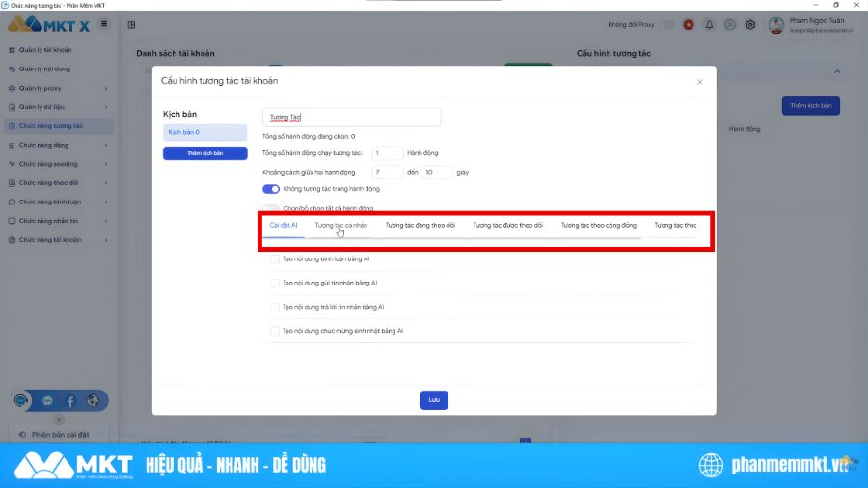Click the Quản lý dữ liệu icon
Screen dimensions: 868x488
[x=12, y=107]
